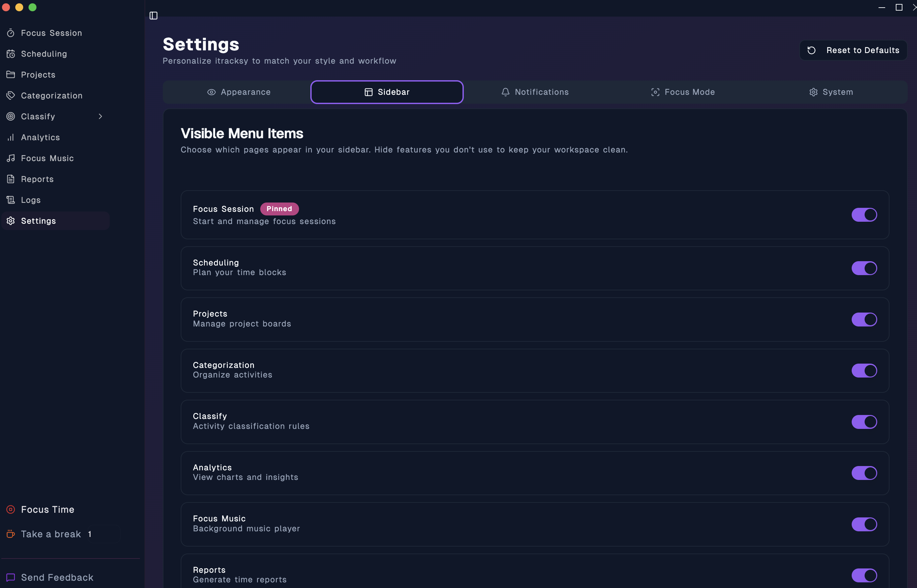Toggle off the Reports menu item
Viewport: 917px width, 588px height.
(x=864, y=575)
